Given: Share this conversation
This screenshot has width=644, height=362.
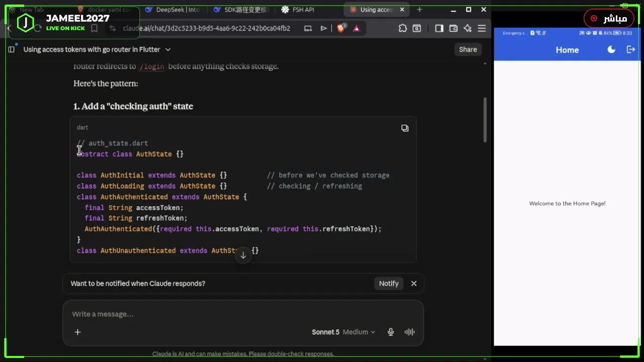Looking at the screenshot, I should [x=468, y=49].
